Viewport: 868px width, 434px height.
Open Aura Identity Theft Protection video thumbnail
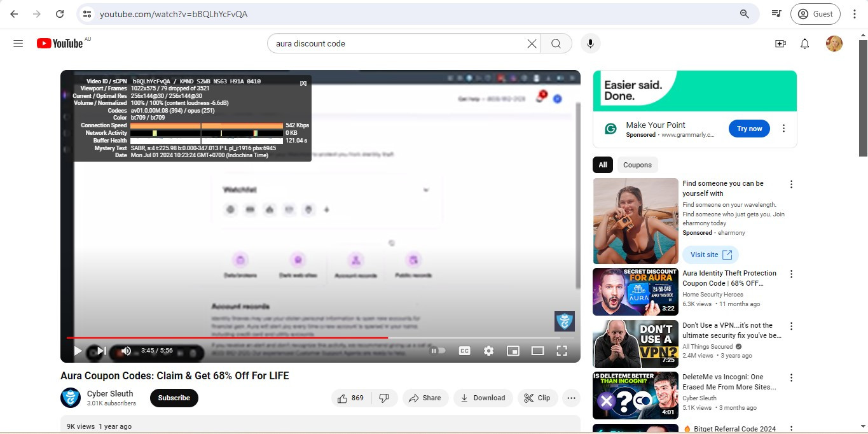[635, 291]
